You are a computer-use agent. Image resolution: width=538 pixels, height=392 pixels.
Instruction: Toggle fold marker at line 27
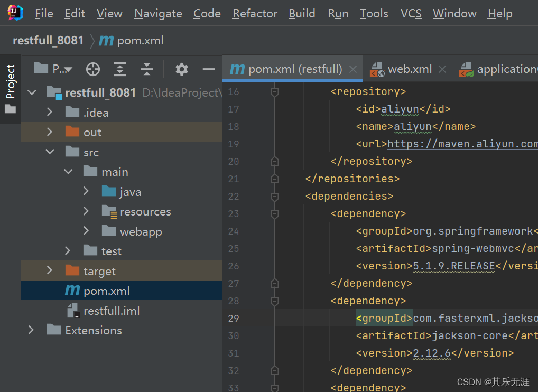(x=274, y=283)
